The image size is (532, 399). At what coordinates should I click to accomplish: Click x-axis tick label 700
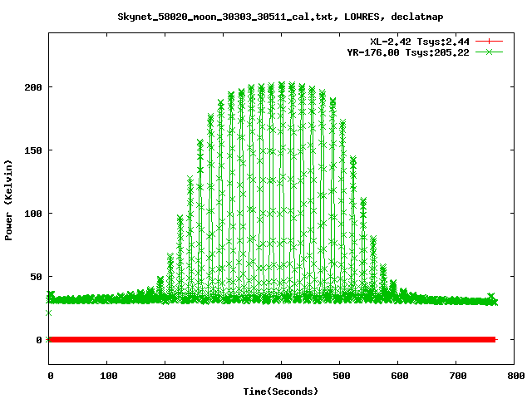(x=458, y=376)
